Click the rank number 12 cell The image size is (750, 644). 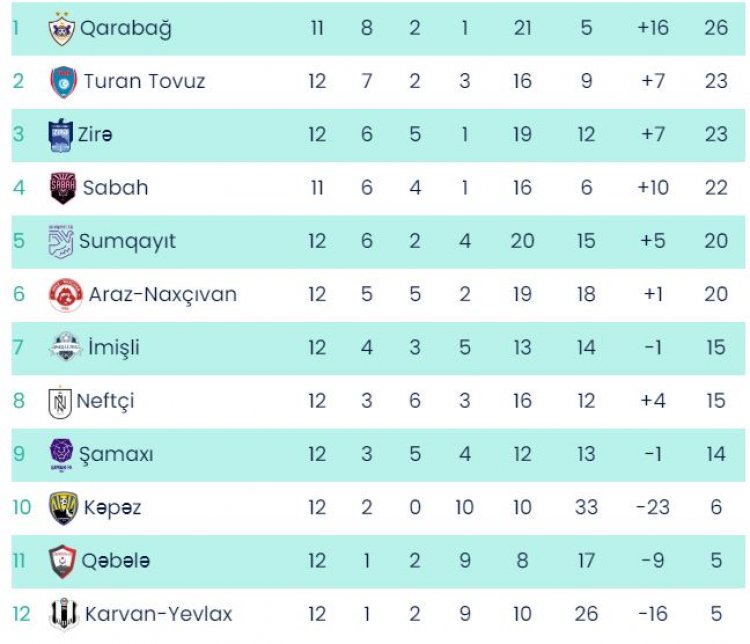click(22, 615)
